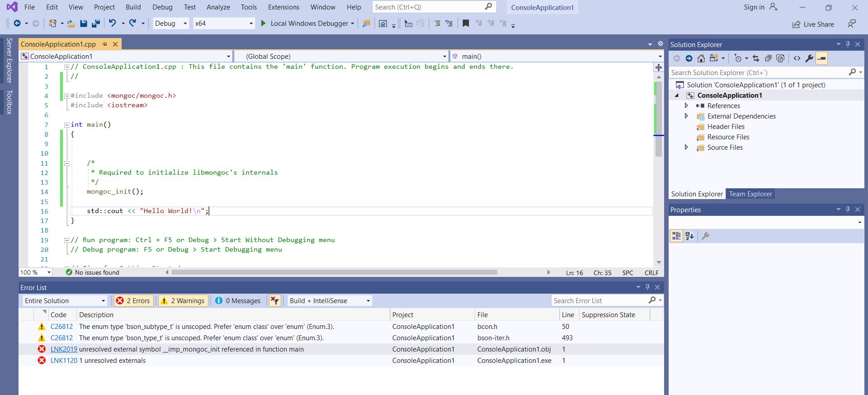The height and width of the screenshot is (395, 868).
Task: Open the Debug configuration dropdown
Action: point(171,24)
